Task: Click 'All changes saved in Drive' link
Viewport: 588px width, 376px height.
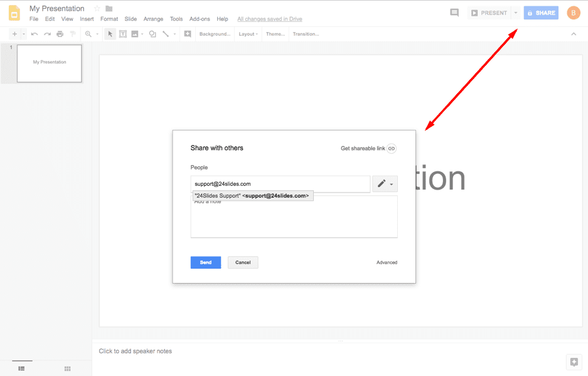Action: 270,19
